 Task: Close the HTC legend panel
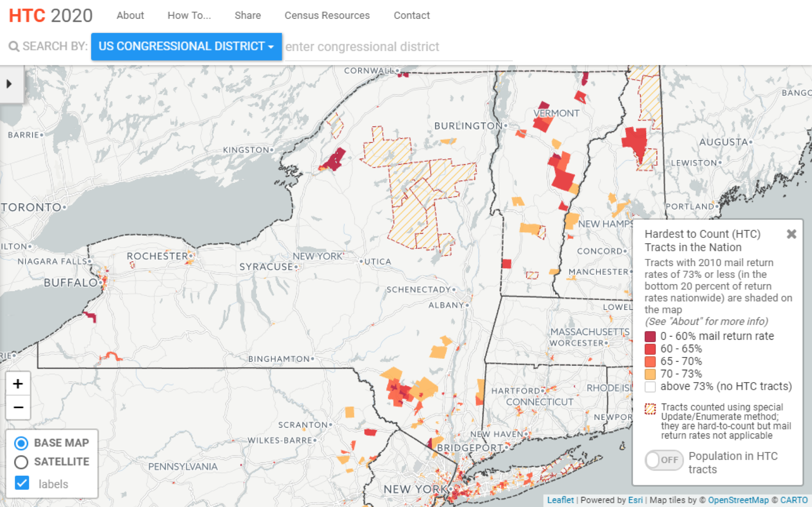(791, 234)
